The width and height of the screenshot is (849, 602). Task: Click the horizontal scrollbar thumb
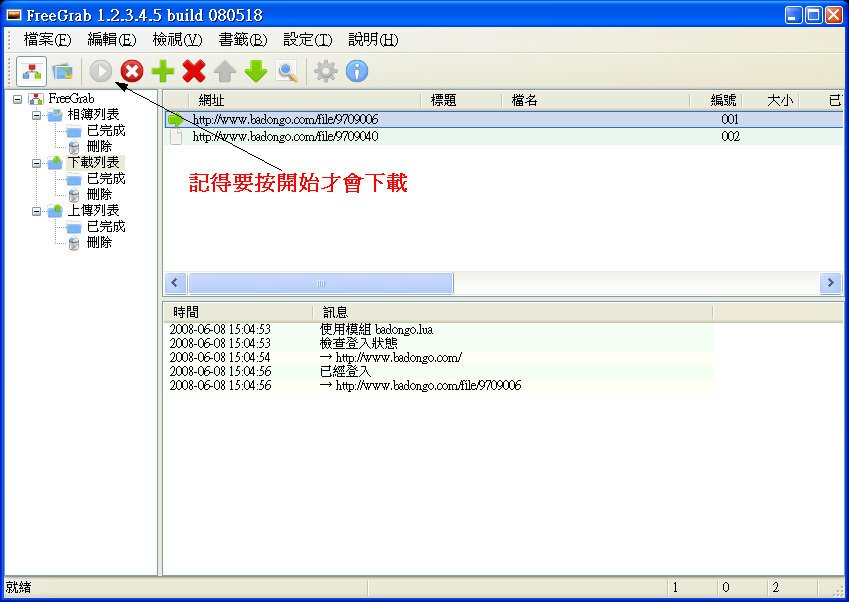point(321,283)
